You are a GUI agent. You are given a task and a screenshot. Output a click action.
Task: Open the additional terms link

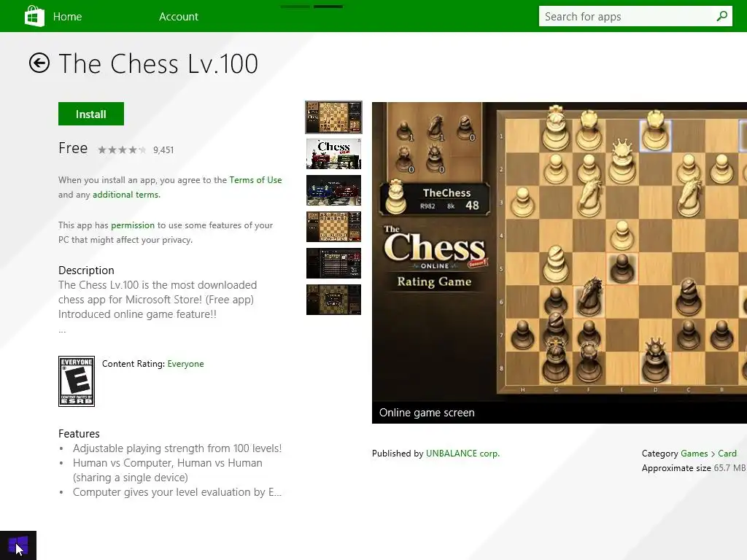pos(126,195)
